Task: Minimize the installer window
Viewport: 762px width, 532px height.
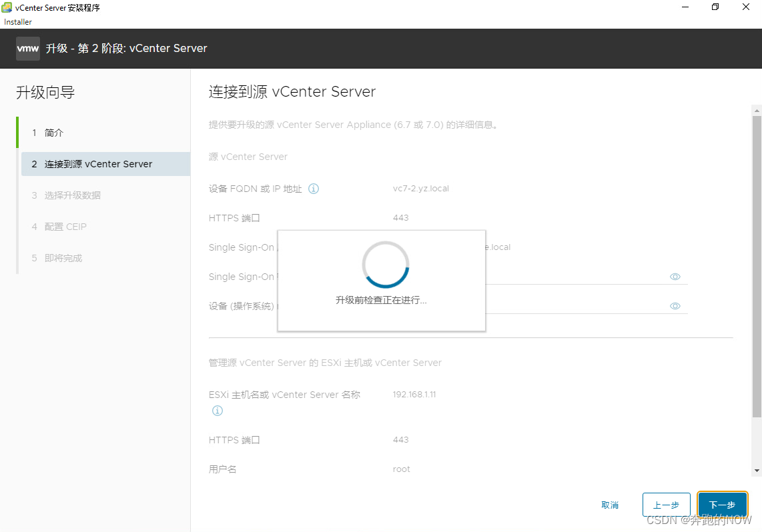Action: click(685, 7)
